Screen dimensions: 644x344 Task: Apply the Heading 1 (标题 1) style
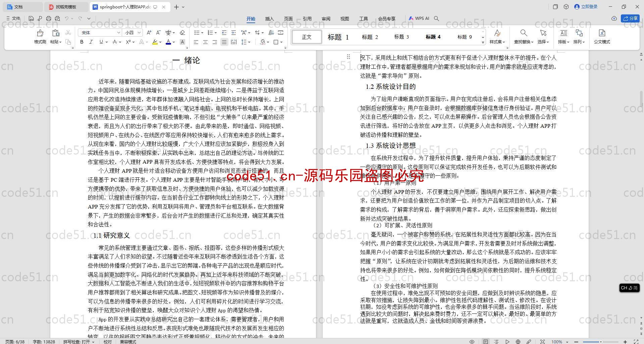coord(338,37)
